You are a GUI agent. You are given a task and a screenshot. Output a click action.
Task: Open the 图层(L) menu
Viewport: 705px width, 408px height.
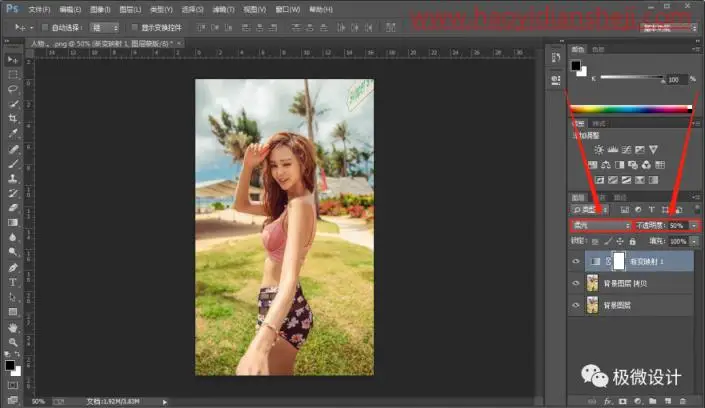130,9
